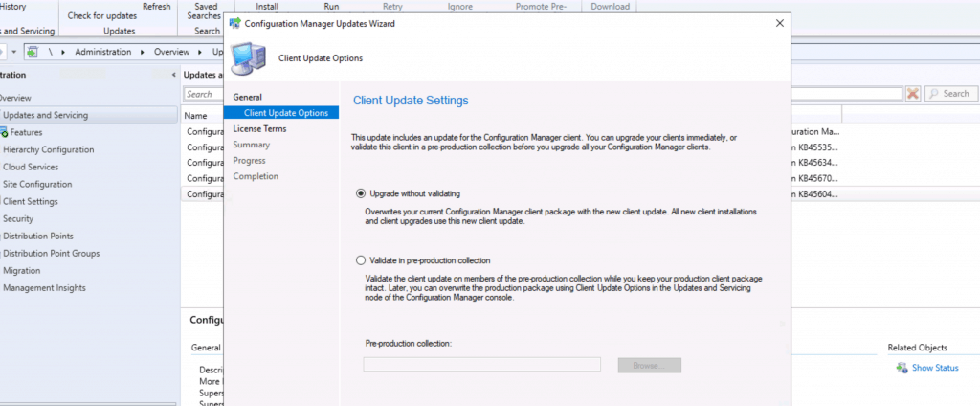
Task: Click the Search button with magnifier
Action: click(x=950, y=94)
